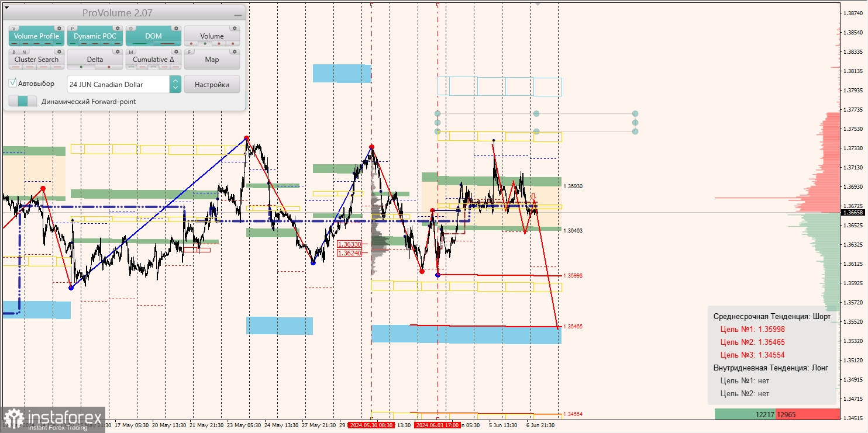Click the 2024.05.30 08:30 time marker
This screenshot has height=433, width=868.
(371, 425)
